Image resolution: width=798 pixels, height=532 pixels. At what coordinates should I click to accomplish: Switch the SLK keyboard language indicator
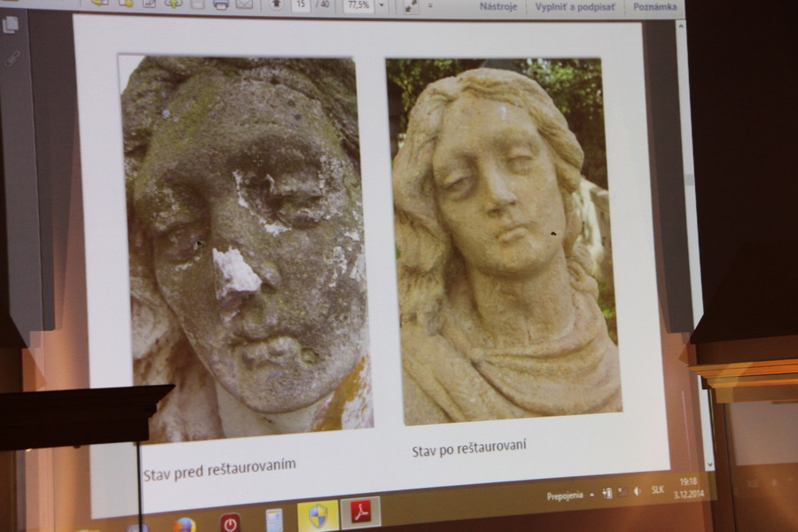[657, 490]
